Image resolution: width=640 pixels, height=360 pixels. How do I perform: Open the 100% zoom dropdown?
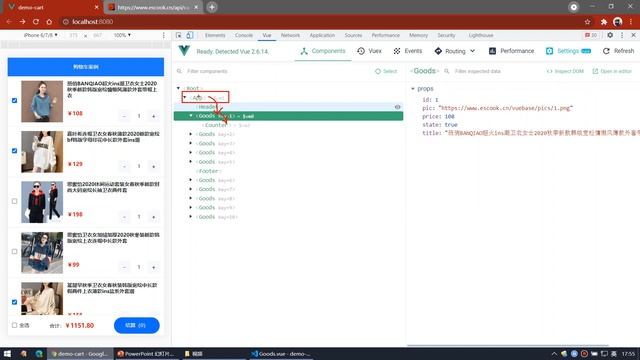coord(122,36)
